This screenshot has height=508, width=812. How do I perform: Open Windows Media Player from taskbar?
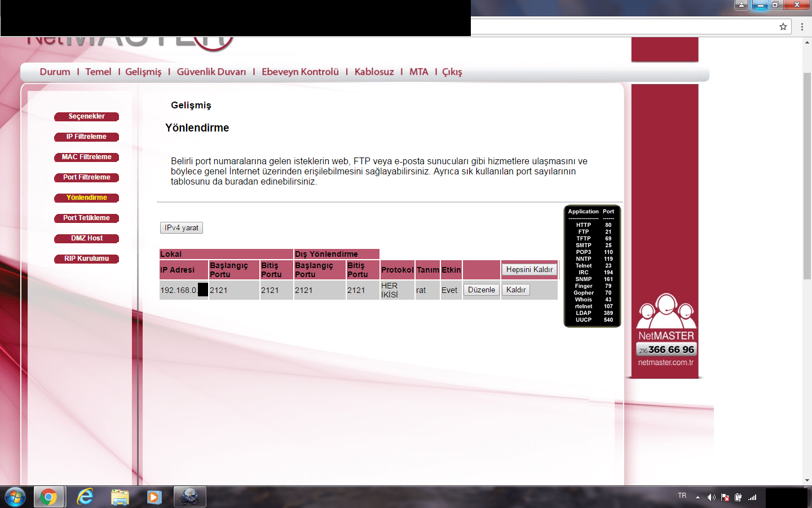point(154,497)
